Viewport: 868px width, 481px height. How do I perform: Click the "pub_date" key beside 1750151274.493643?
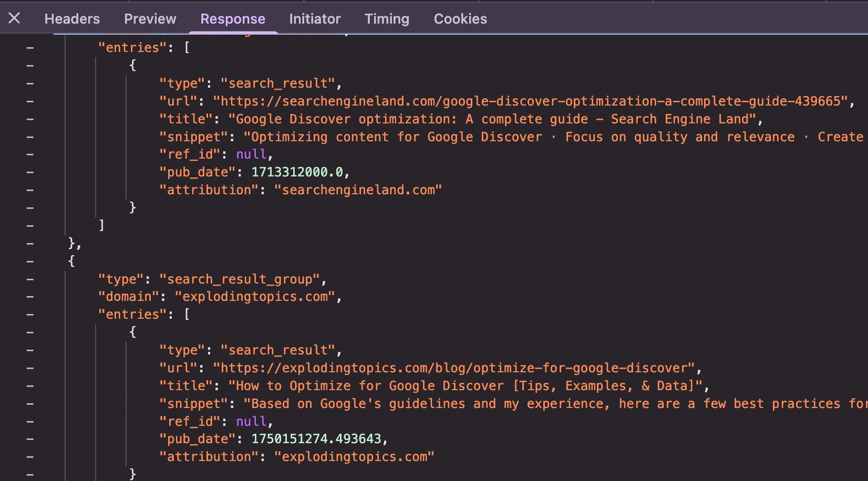[198, 439]
